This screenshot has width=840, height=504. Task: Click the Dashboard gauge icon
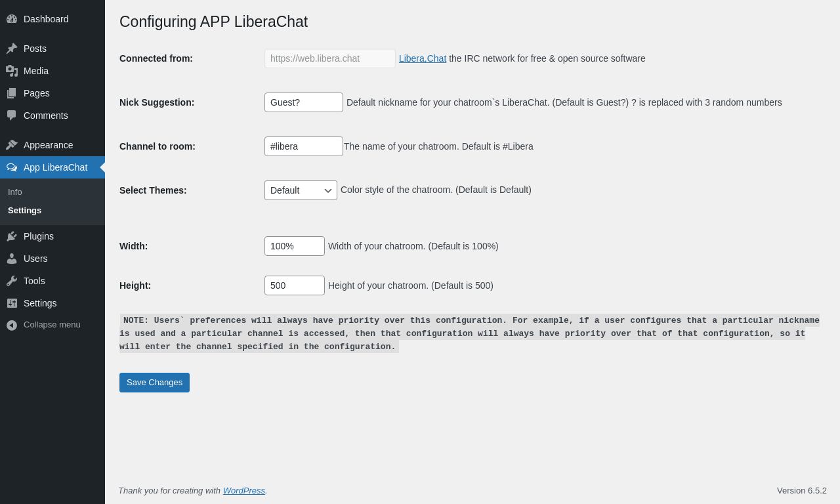12,19
